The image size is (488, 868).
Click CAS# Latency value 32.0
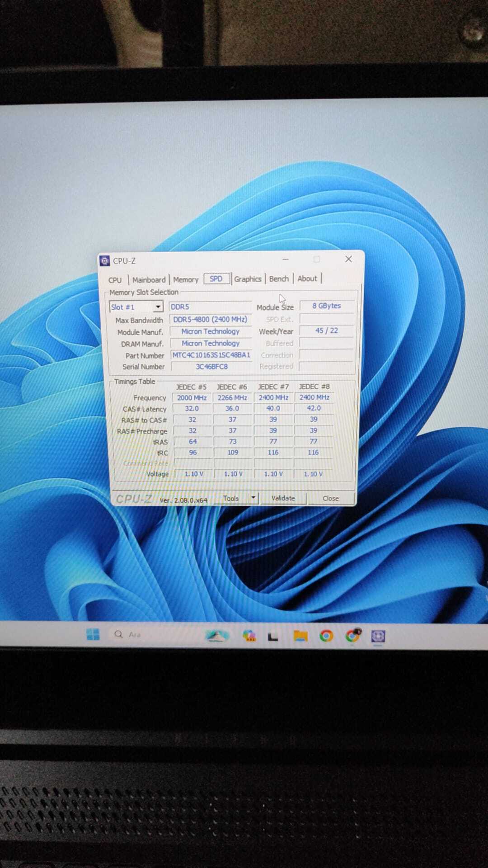click(192, 408)
